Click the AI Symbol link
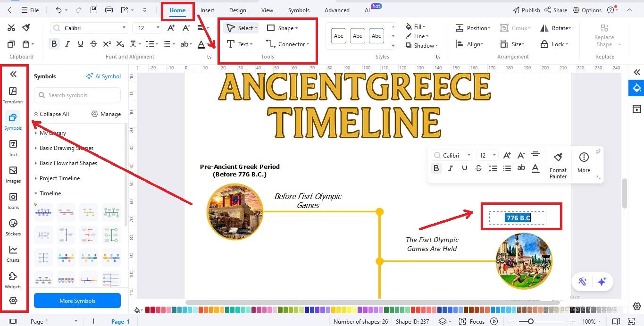The height and width of the screenshot is (326, 644). tap(103, 76)
